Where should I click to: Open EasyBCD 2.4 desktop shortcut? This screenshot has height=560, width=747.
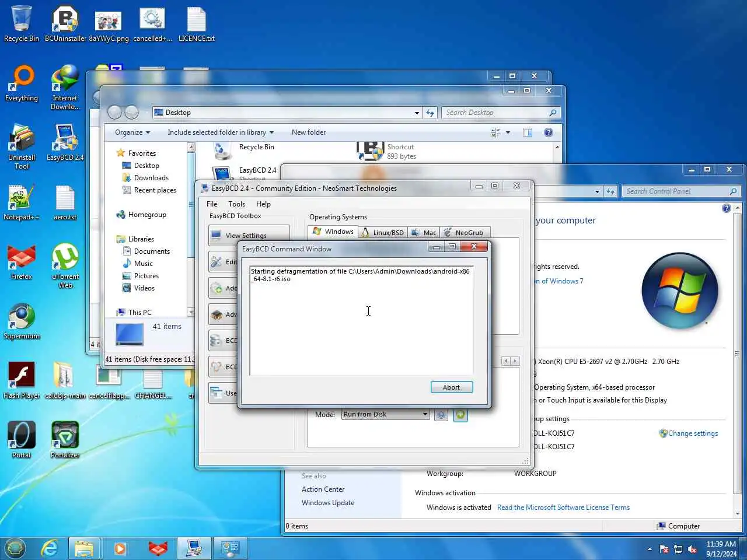[x=65, y=143]
